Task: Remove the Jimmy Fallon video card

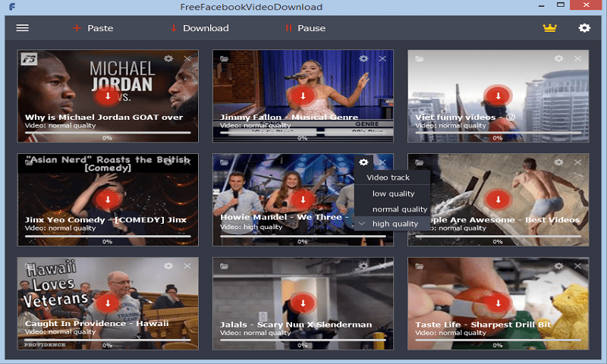Action: [382, 59]
